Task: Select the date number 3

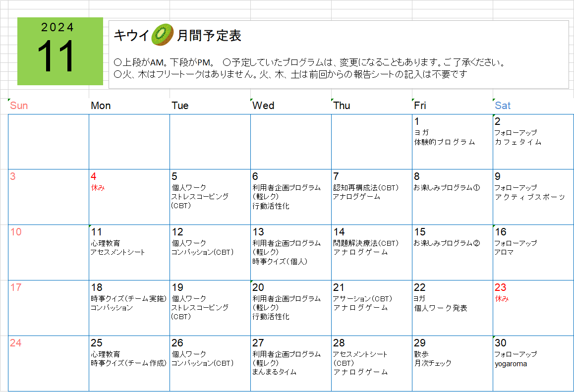Action: [13, 176]
